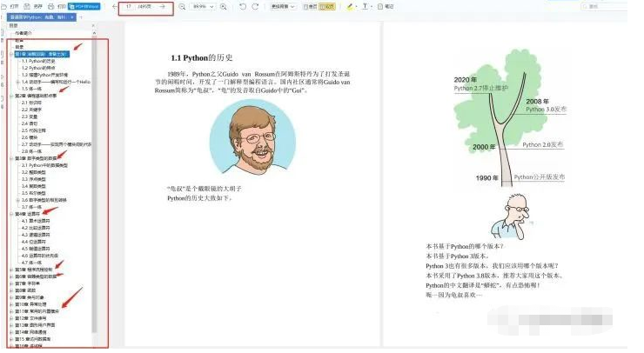Select highlighted 第1章 chapter entry
This screenshot has width=644, height=353.
[x=41, y=54]
